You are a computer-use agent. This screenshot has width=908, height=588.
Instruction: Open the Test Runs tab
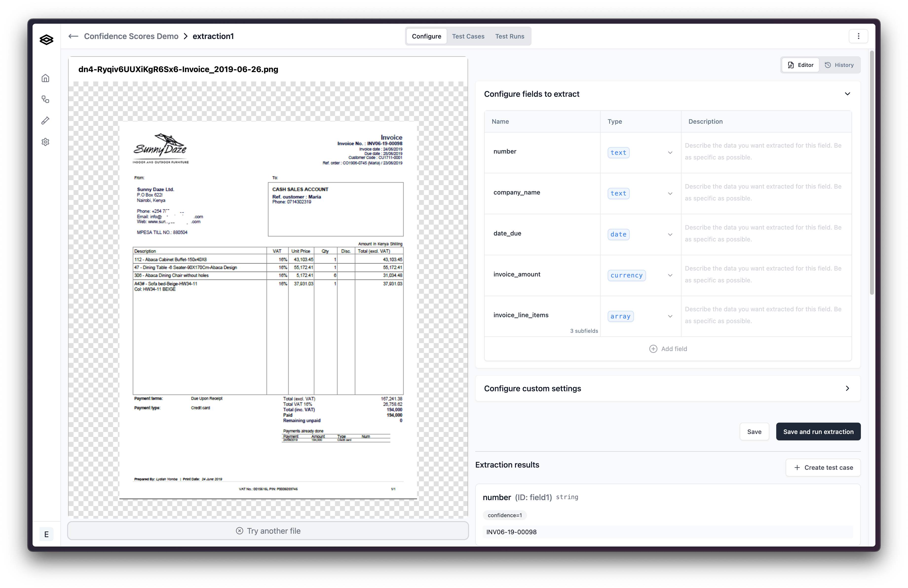(x=509, y=36)
